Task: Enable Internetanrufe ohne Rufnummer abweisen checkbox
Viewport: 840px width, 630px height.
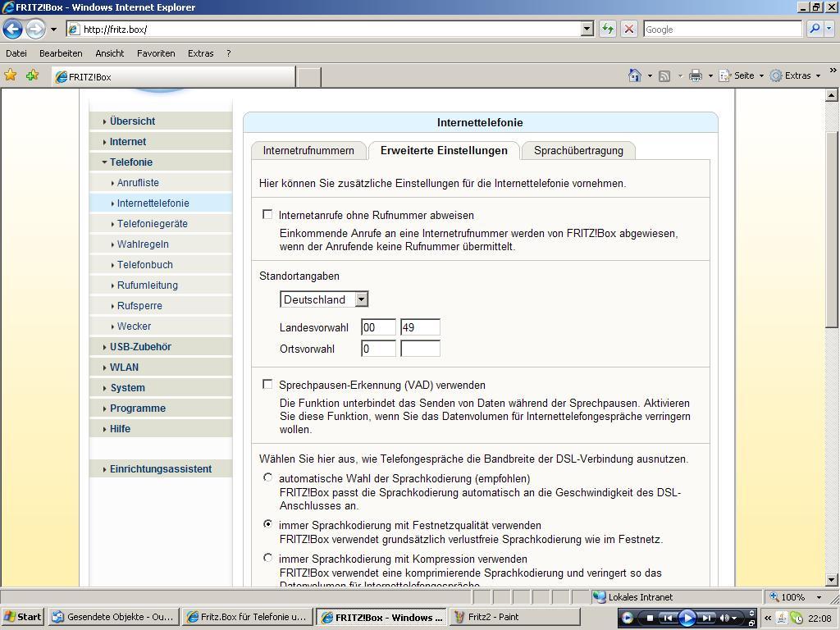Action: point(267,215)
